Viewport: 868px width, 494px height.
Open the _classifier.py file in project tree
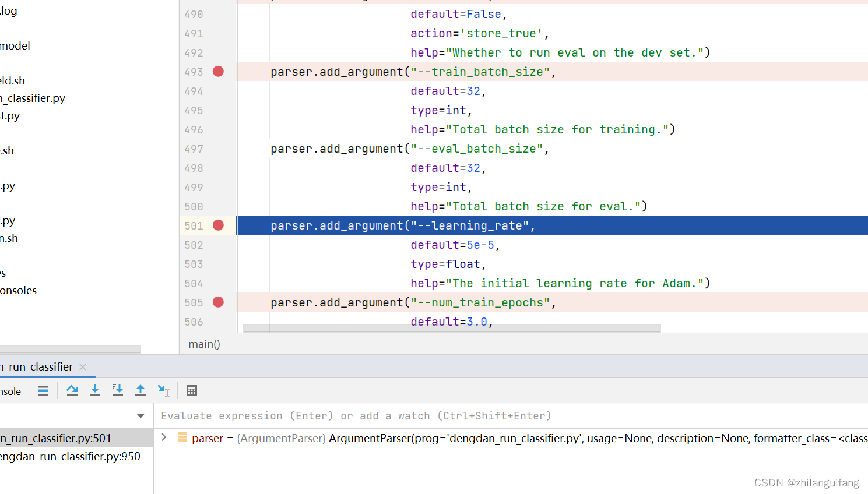coord(33,98)
